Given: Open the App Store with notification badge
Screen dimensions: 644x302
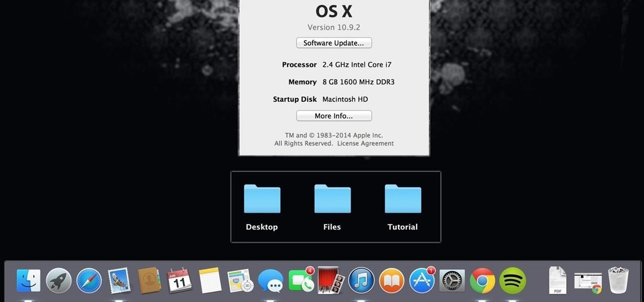Looking at the screenshot, I should point(421,280).
